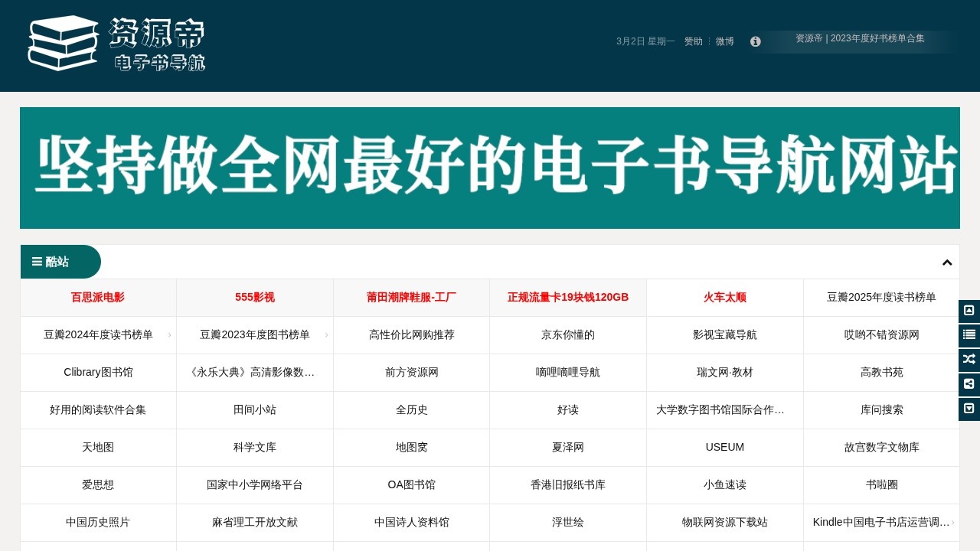The height and width of the screenshot is (551, 980).
Task: Open 豆瓣2025年度读书榜单
Action: tap(881, 298)
